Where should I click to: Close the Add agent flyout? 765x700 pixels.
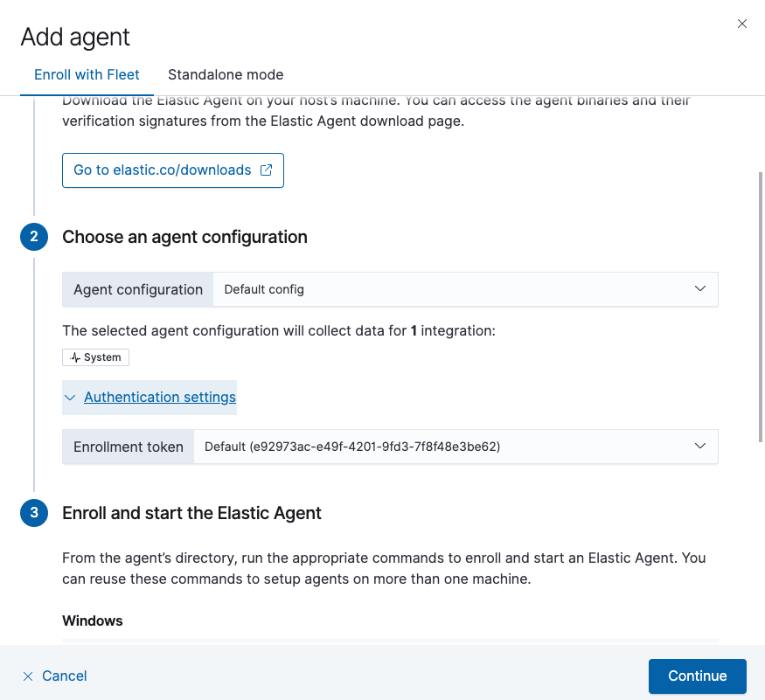point(742,24)
